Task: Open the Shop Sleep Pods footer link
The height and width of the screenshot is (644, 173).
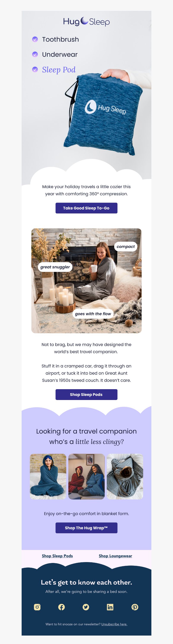Action: pos(58,556)
